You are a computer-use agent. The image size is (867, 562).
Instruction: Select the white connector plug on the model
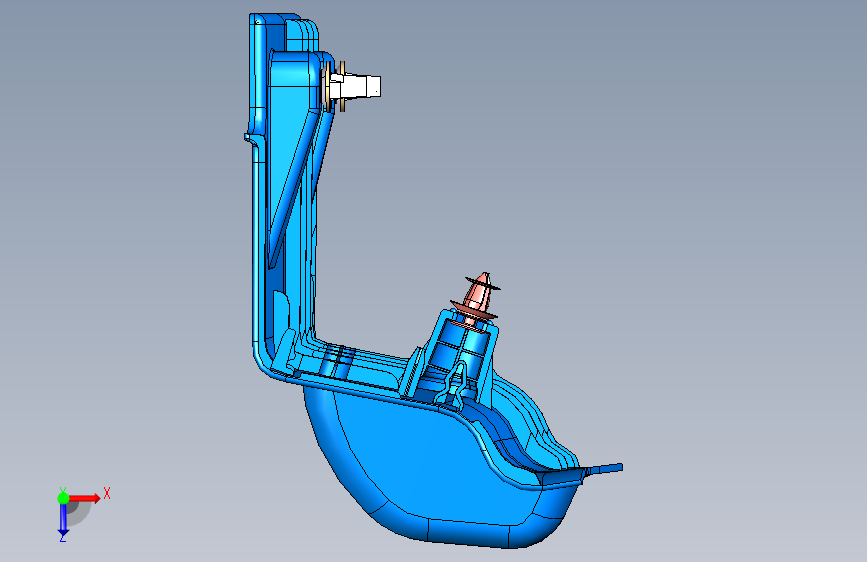357,87
